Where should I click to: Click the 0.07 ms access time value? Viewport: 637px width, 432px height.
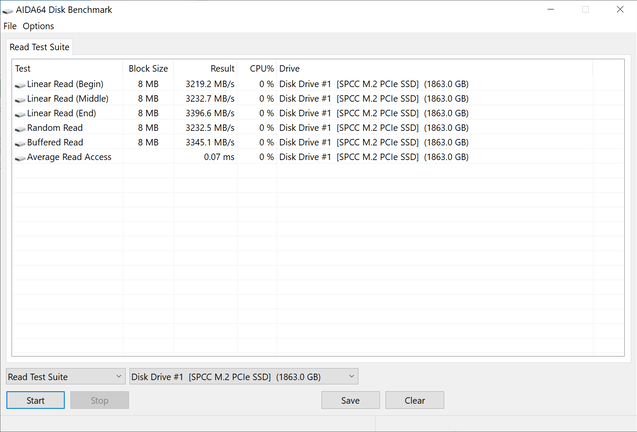(x=219, y=157)
